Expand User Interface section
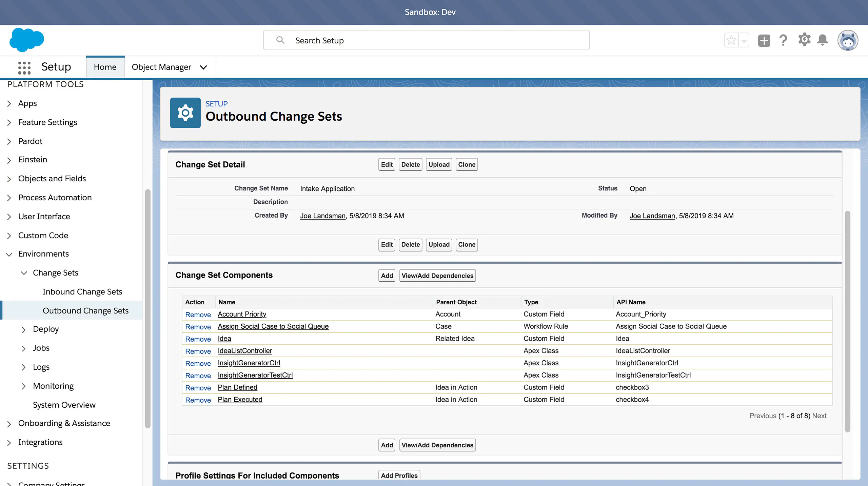Screen dimensions: 868x486 point(9,217)
